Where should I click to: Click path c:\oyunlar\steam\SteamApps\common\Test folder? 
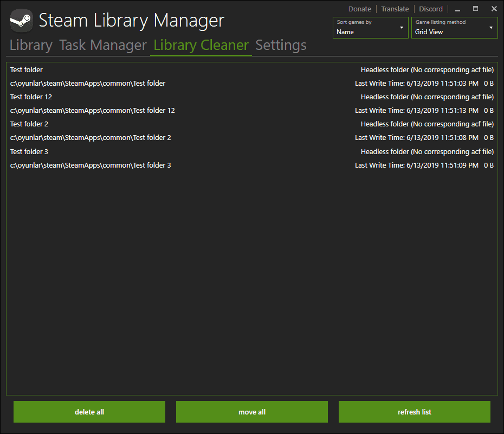(88, 84)
